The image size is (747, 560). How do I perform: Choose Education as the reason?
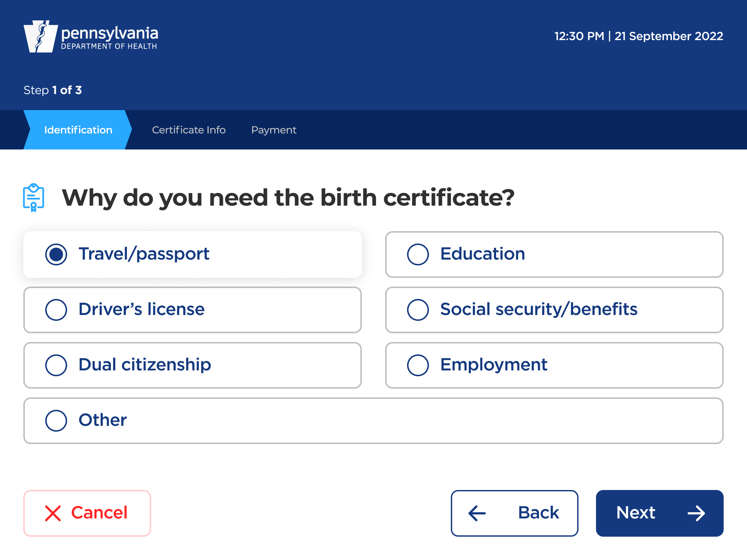(418, 254)
